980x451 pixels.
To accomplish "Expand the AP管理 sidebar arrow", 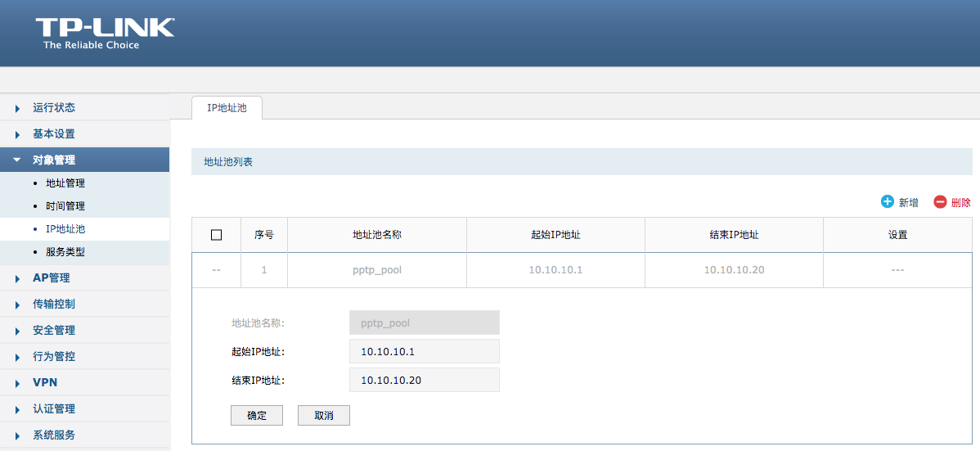I will 17,278.
